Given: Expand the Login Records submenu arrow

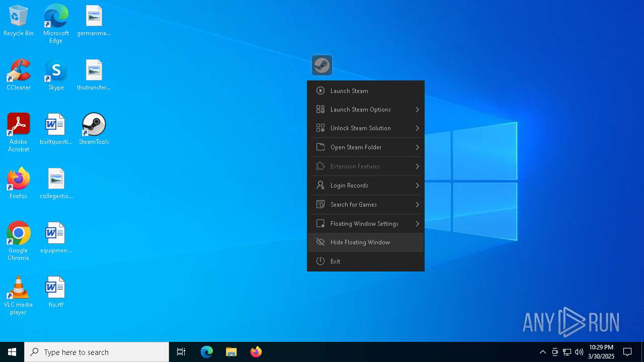Looking at the screenshot, I should [x=417, y=186].
